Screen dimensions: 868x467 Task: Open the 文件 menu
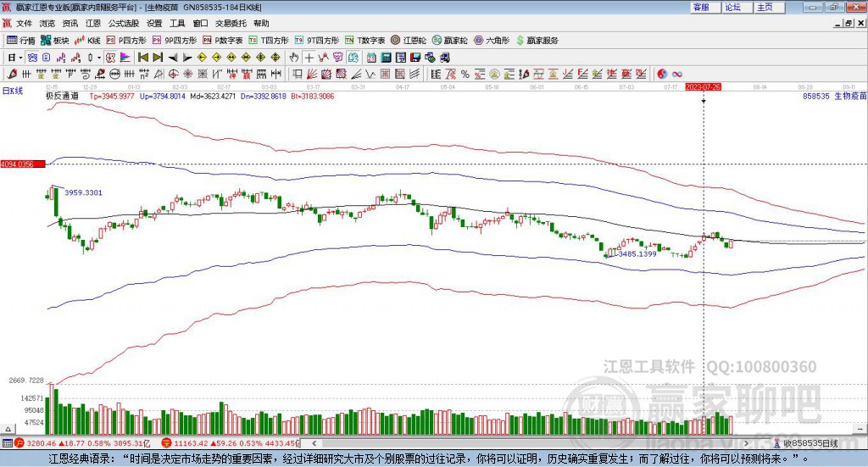24,23
